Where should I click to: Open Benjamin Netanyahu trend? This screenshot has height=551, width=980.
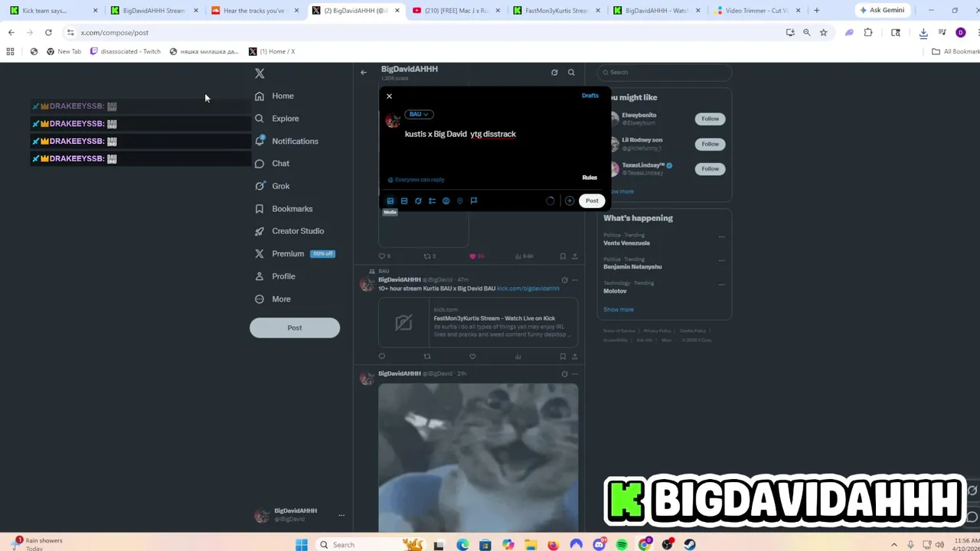pos(632,267)
